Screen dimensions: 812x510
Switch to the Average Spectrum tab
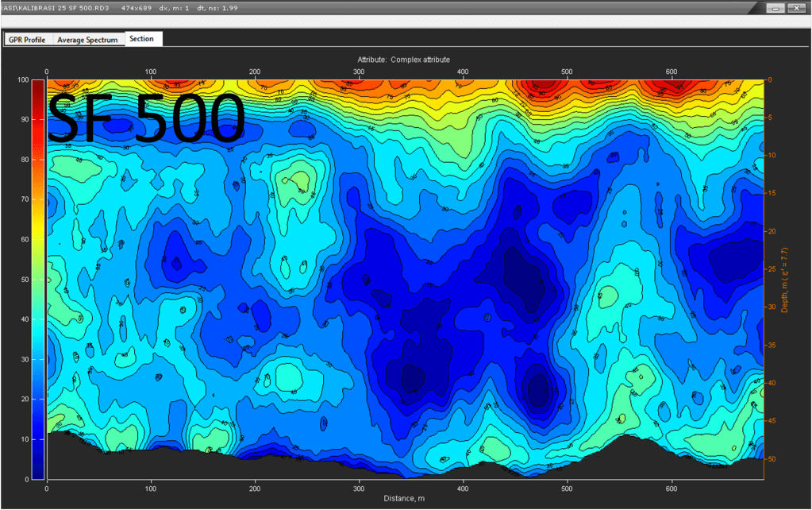87,40
